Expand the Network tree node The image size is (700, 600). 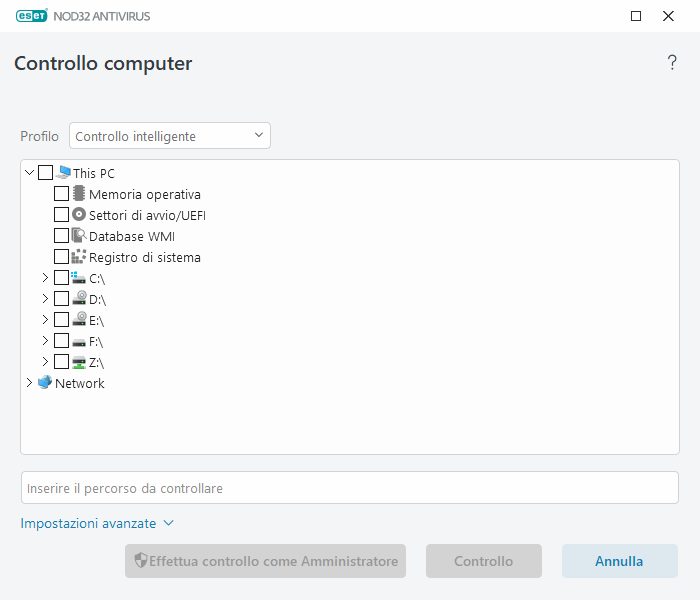(29, 383)
